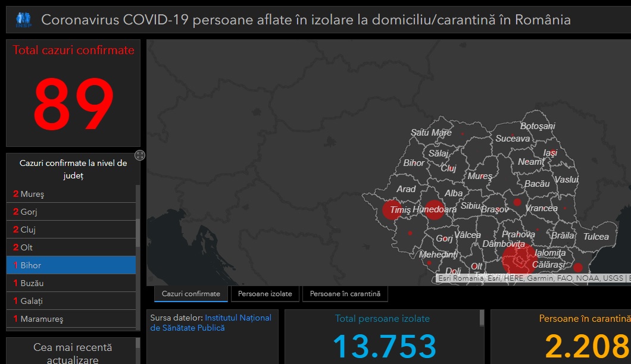Select Maramureș in the county list
Viewport: 631px width, 364px height.
[71, 319]
